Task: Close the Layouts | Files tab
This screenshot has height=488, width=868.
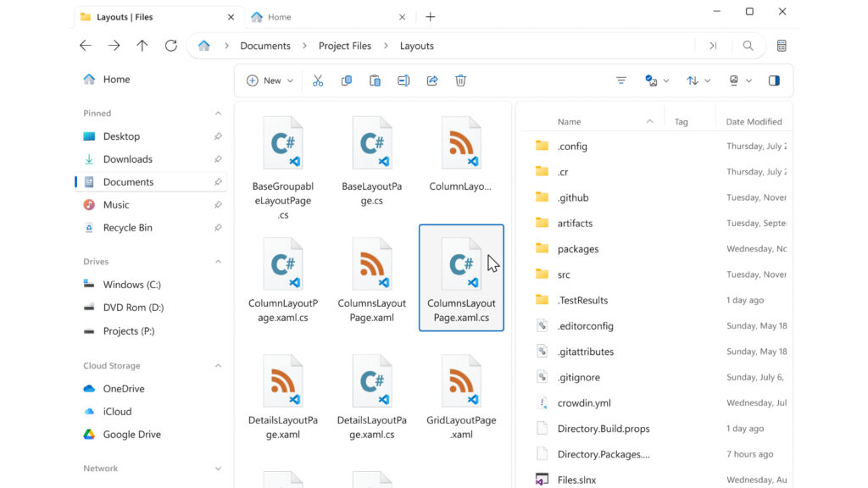Action: pyautogui.click(x=231, y=17)
